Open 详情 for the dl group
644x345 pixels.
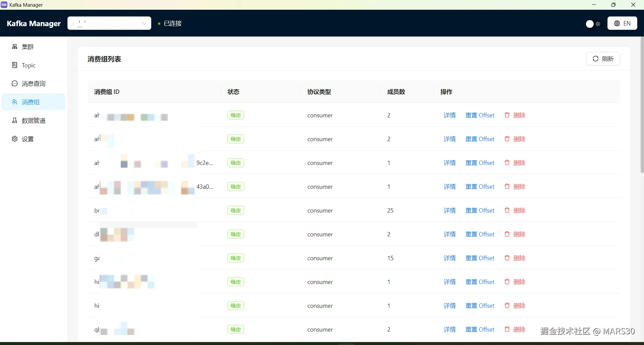coord(449,234)
